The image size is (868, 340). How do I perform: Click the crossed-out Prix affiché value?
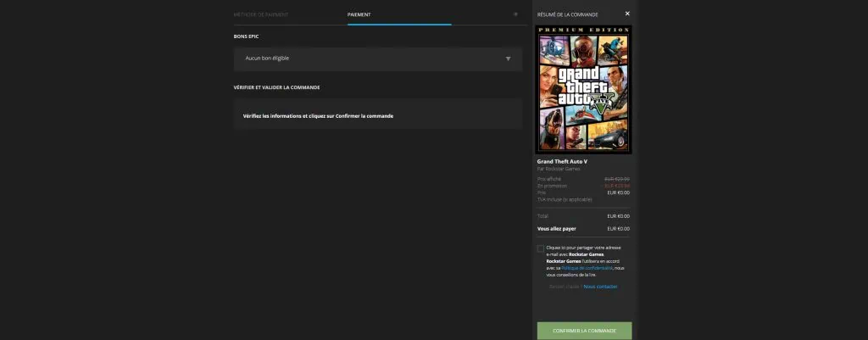(616, 179)
